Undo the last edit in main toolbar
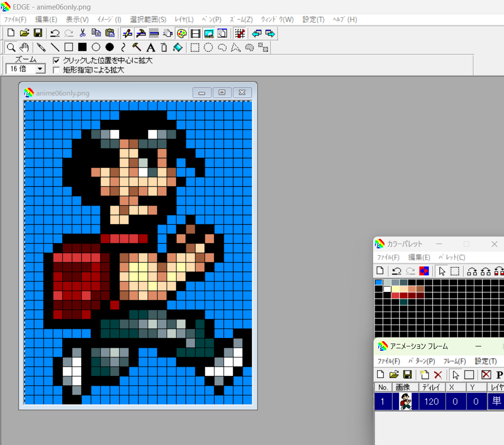Screen dimensions: 504x445 click(55, 33)
